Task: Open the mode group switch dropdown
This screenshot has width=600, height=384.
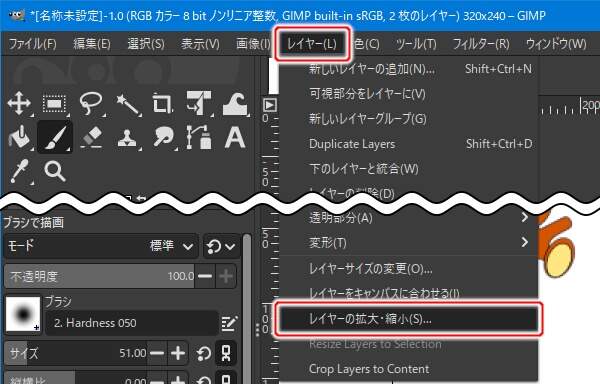Action: (x=221, y=246)
